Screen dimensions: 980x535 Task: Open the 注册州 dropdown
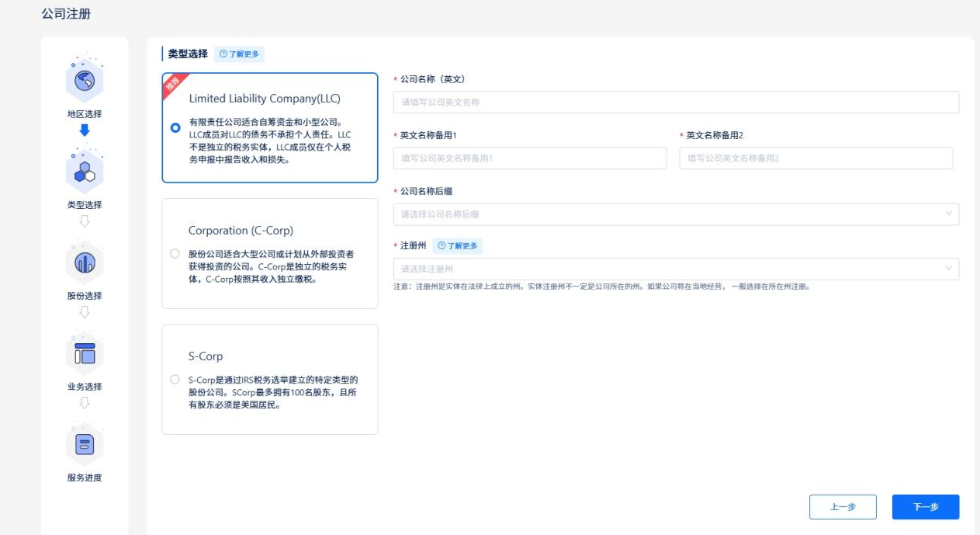(x=676, y=269)
